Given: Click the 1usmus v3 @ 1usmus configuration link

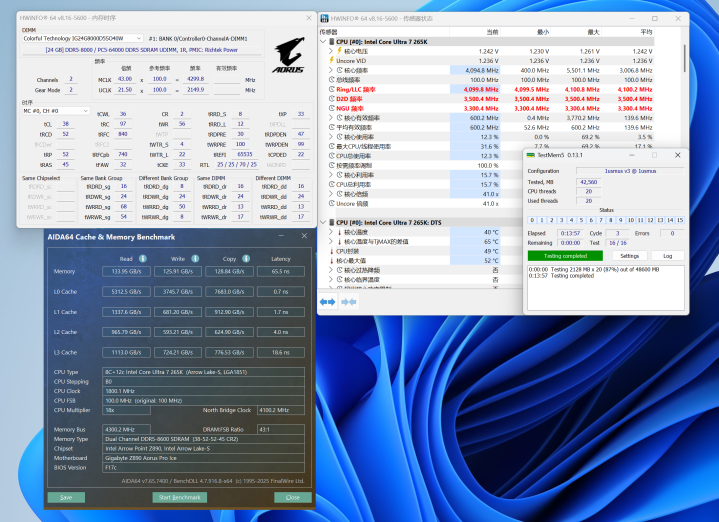Looking at the screenshot, I should pyautogui.click(x=630, y=171).
